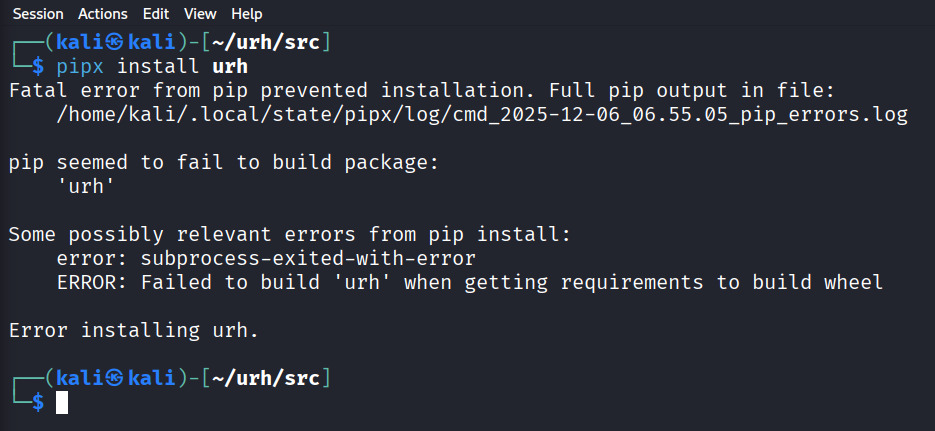This screenshot has height=431, width=935.
Task: Open the Edit menu
Action: click(x=155, y=14)
